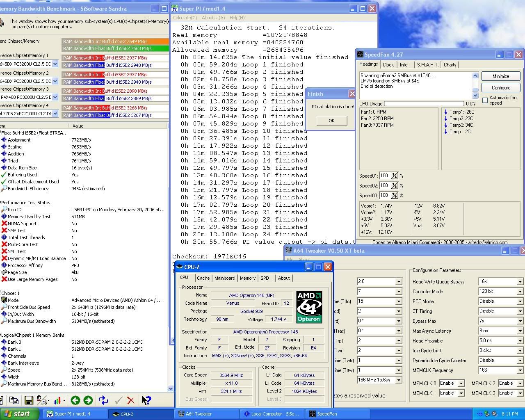Click the red X icon beside NUMA Support
The image size is (525, 420).
pyautogui.click(x=4, y=224)
